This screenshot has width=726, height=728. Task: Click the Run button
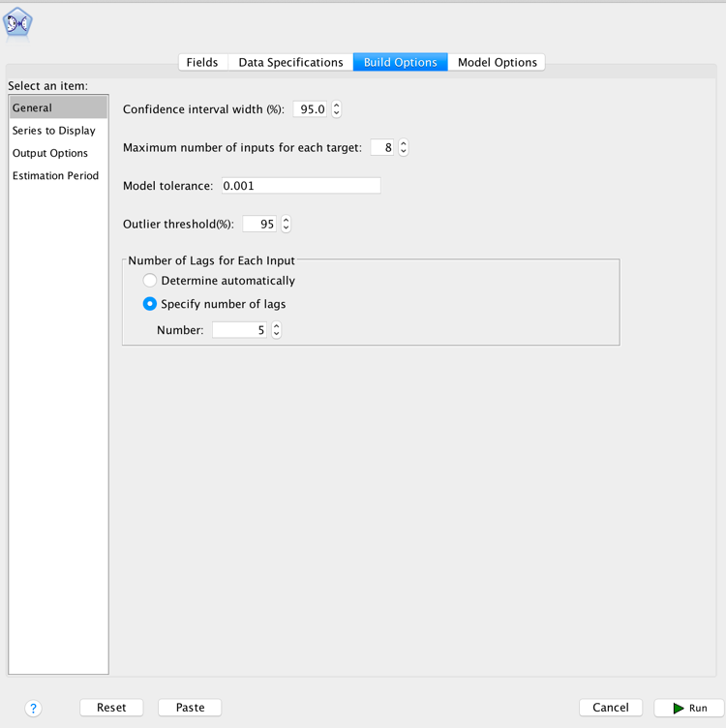pos(690,708)
